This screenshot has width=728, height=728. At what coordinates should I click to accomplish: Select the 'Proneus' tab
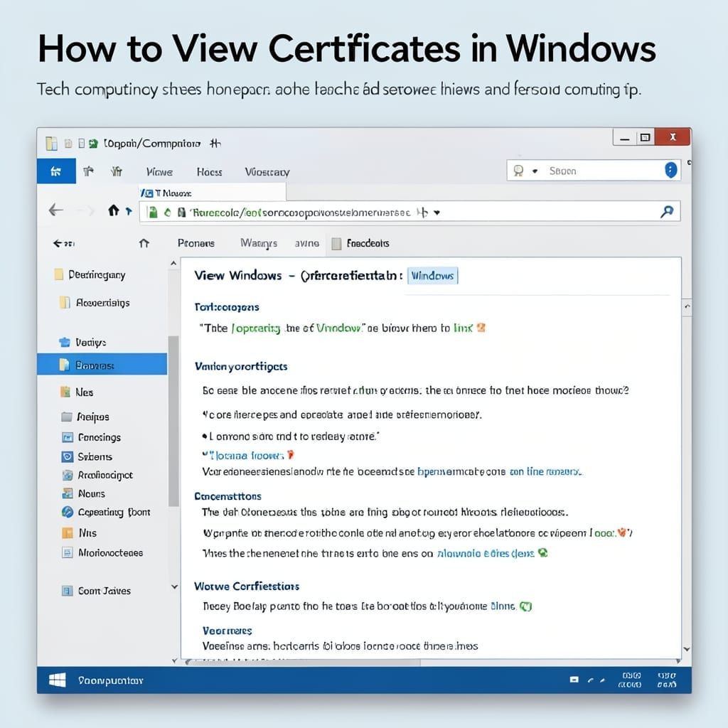click(196, 243)
